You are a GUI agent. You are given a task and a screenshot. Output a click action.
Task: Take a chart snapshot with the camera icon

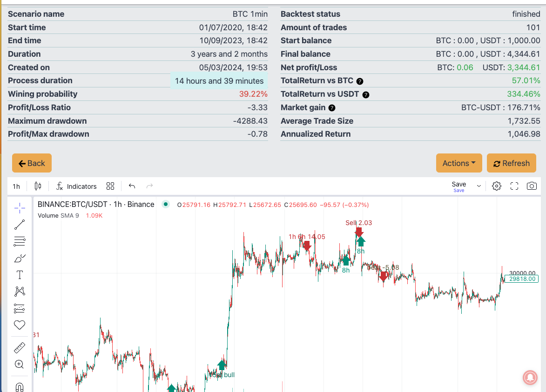tap(532, 186)
